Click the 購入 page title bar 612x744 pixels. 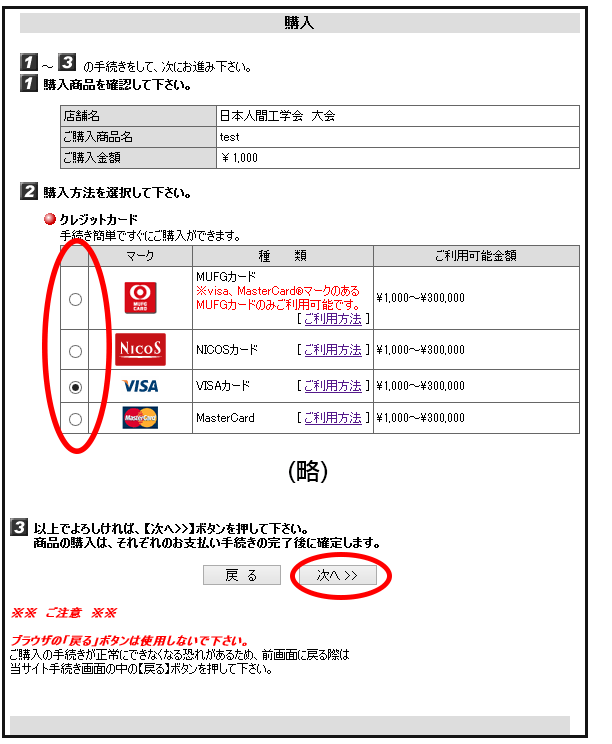tap(299, 22)
